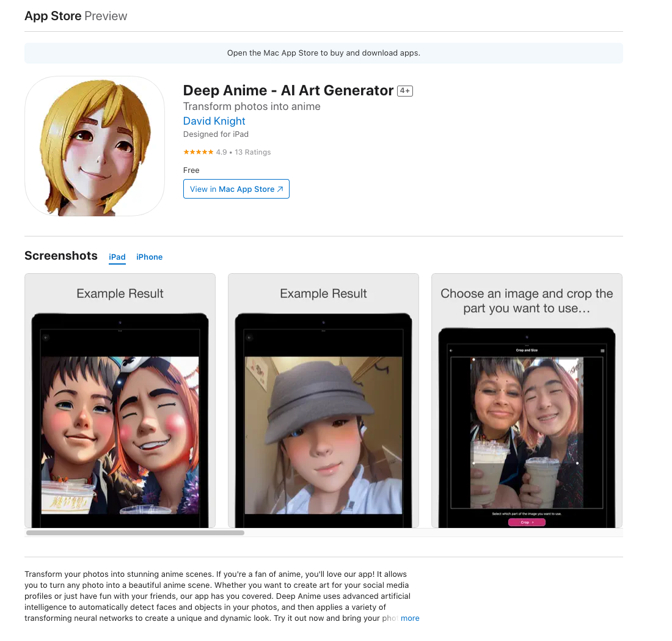Expand description with the 'more' link

point(410,618)
